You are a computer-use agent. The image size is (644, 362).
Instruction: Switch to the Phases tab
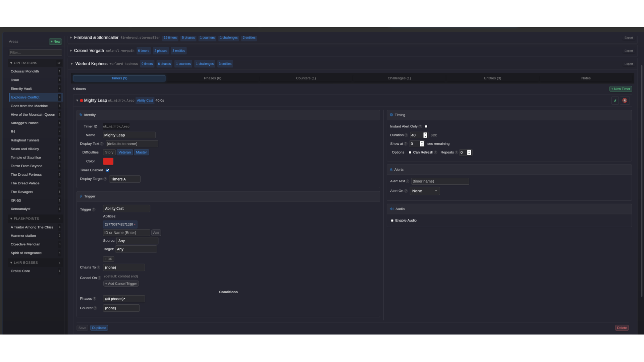(x=212, y=78)
